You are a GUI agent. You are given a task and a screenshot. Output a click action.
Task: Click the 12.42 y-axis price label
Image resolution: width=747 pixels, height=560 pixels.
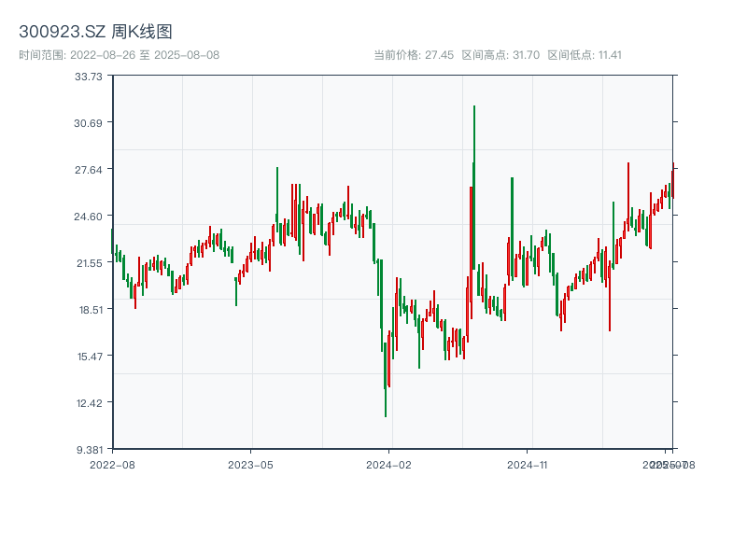click(89, 403)
